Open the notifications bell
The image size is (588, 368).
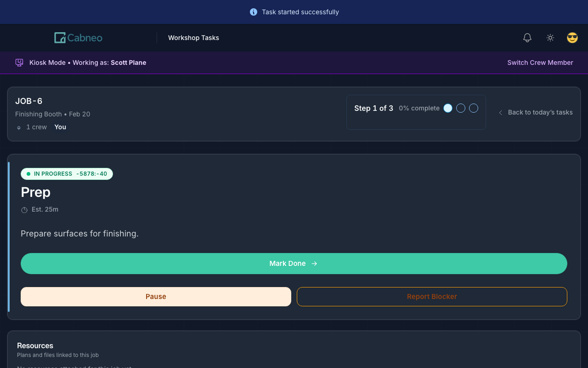tap(527, 38)
